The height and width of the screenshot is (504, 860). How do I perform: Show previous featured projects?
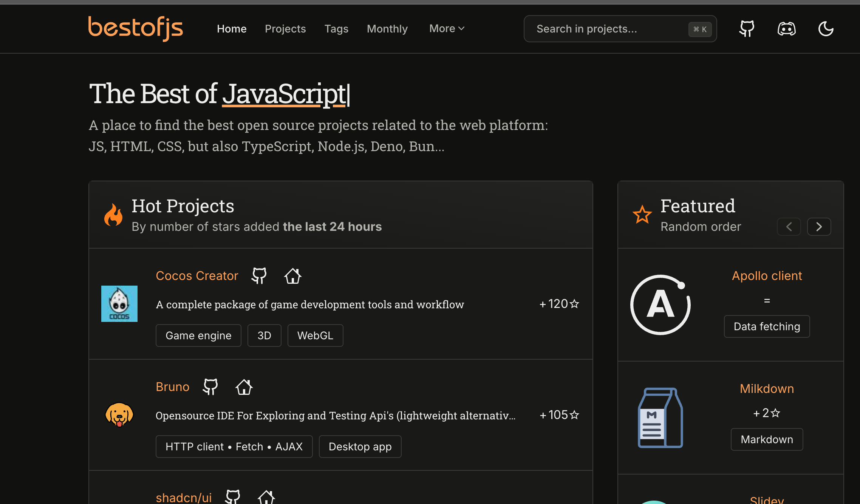pos(789,227)
